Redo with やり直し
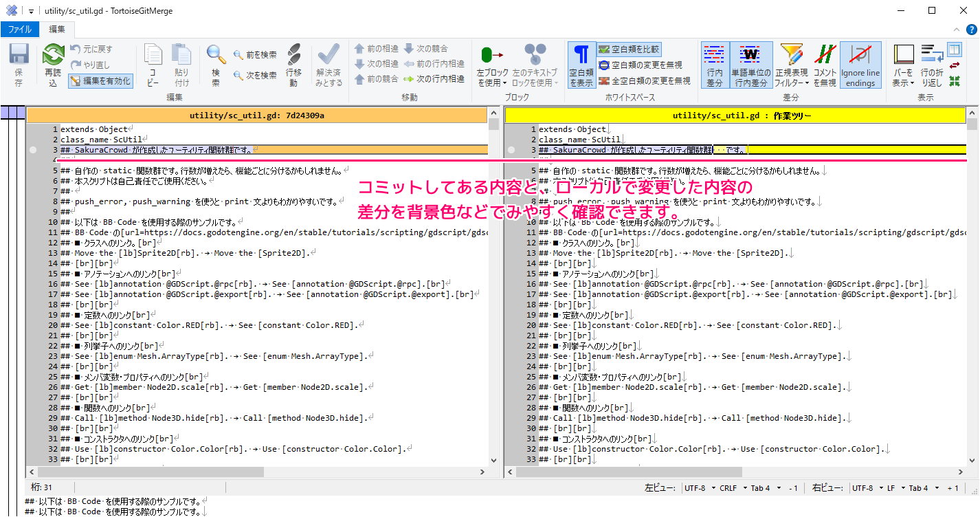Viewport: 980px width, 517px height. [x=90, y=65]
